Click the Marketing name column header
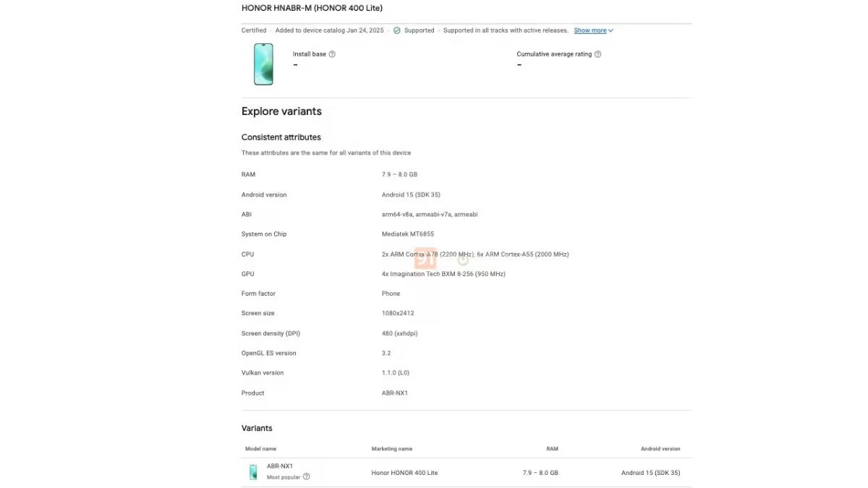 click(x=391, y=448)
